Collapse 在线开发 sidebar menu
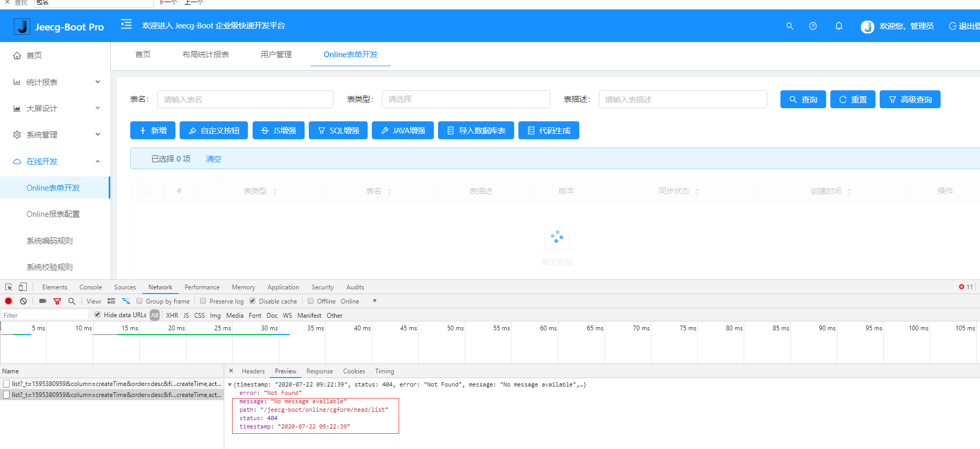This screenshot has height=449, width=980. (55, 161)
